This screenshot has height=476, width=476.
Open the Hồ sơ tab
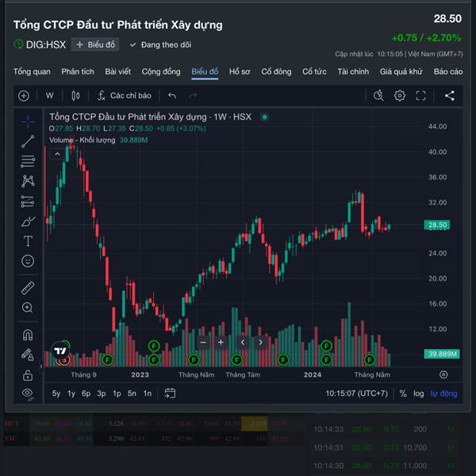[x=240, y=71]
